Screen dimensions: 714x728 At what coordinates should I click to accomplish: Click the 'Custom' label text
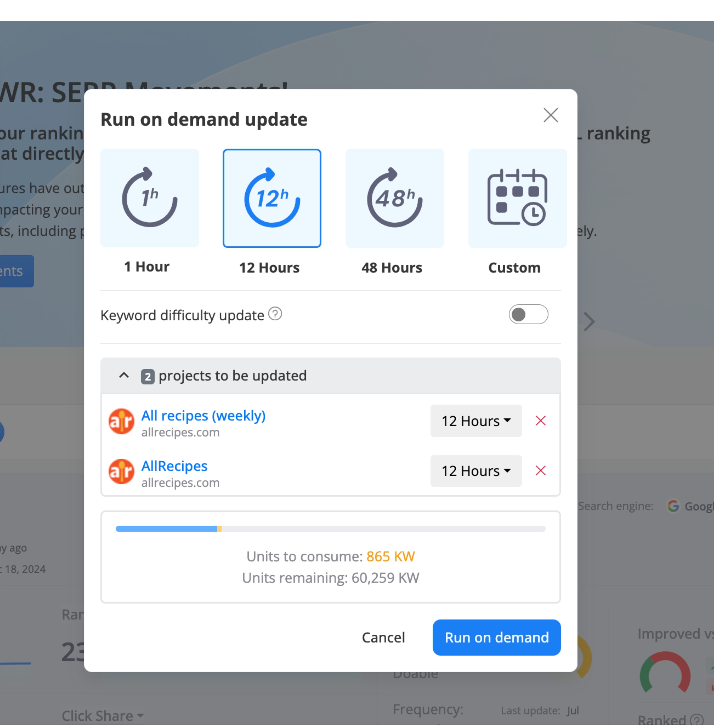(x=514, y=268)
